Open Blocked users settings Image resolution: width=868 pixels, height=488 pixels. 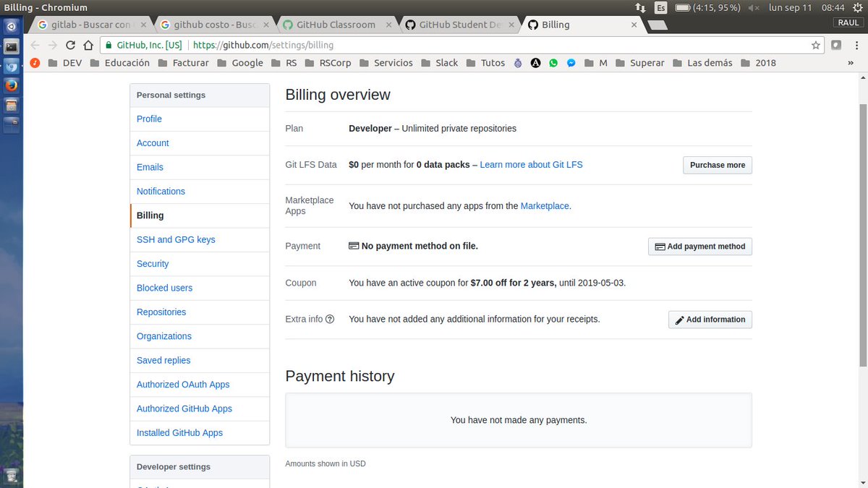pyautogui.click(x=164, y=288)
